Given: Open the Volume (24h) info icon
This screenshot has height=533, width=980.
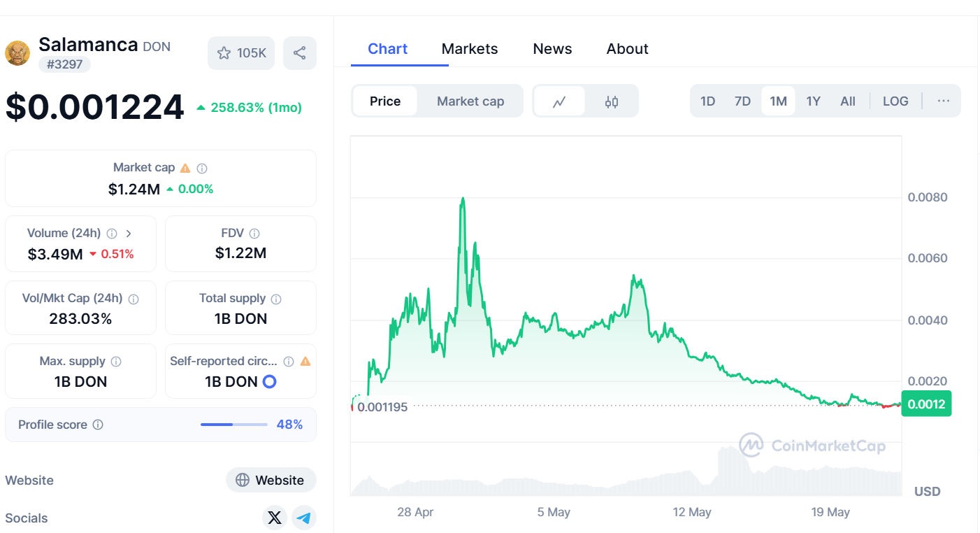Looking at the screenshot, I should pos(112,234).
